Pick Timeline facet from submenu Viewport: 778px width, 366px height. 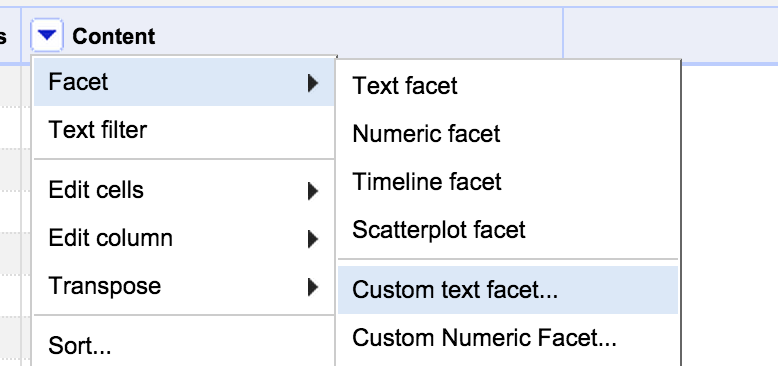tap(508, 182)
